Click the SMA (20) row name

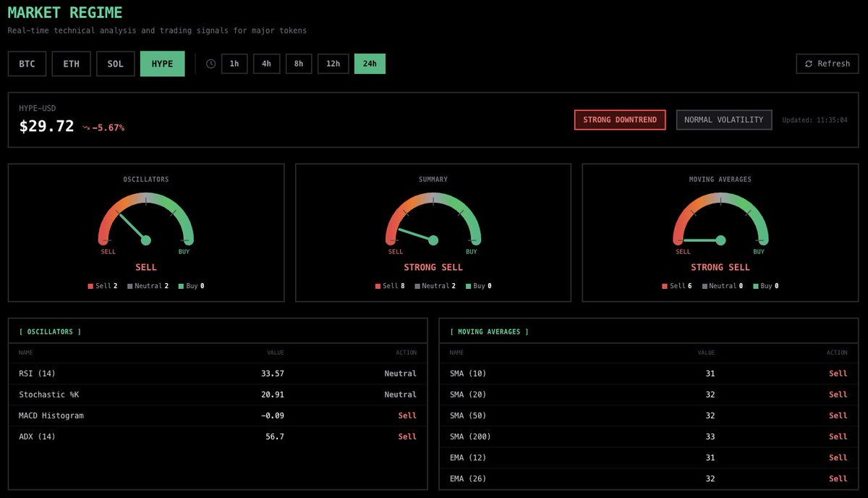pyautogui.click(x=468, y=394)
